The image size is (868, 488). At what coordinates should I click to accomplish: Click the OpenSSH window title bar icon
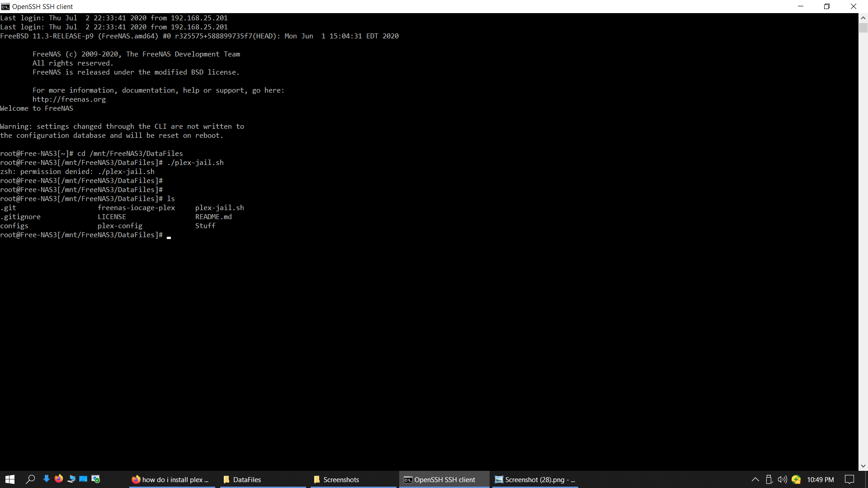tap(5, 6)
